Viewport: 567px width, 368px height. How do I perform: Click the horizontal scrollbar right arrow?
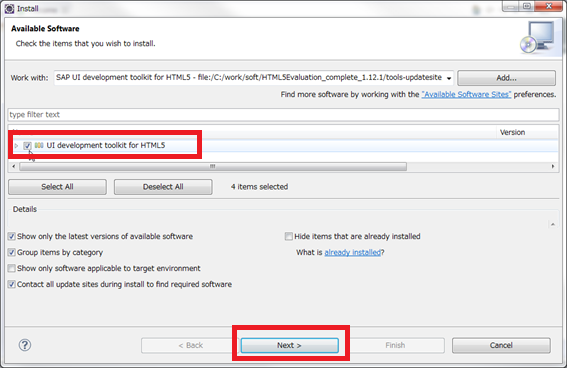point(553,166)
